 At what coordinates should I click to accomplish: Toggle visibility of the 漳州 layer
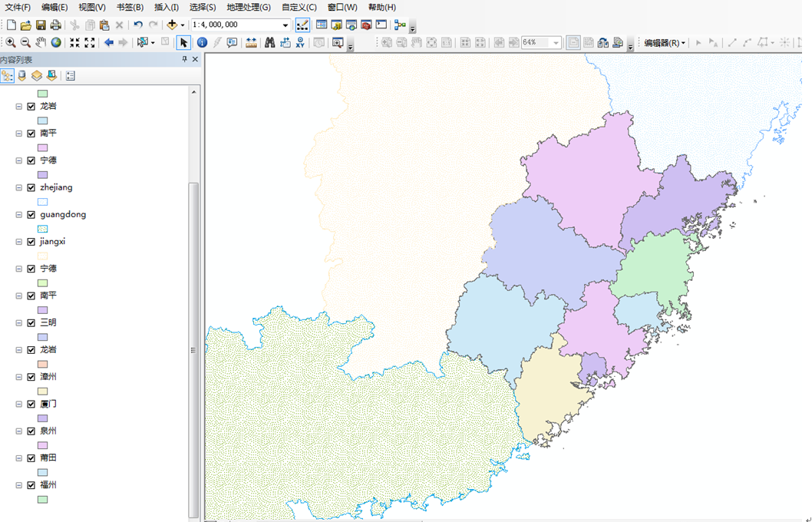tap(31, 377)
